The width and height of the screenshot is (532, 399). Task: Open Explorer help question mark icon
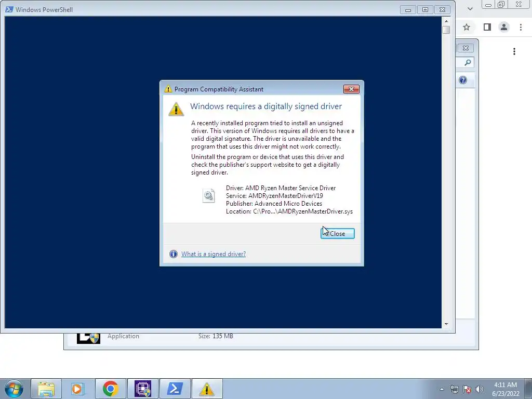tap(463, 80)
